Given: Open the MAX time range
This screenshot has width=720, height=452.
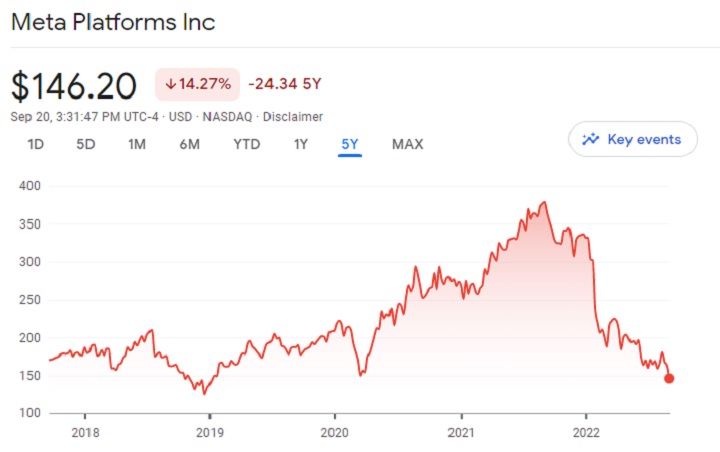Looking at the screenshot, I should (x=407, y=144).
